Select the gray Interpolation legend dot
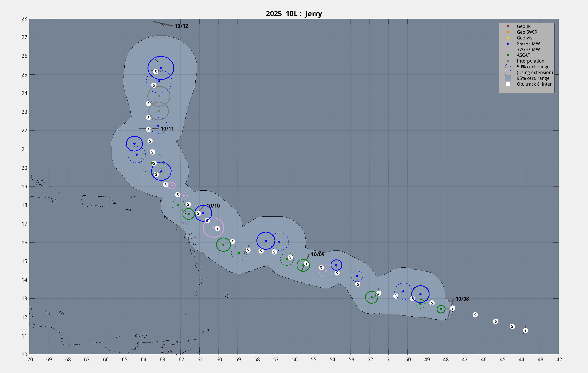The height and width of the screenshot is (373, 588). [x=508, y=61]
